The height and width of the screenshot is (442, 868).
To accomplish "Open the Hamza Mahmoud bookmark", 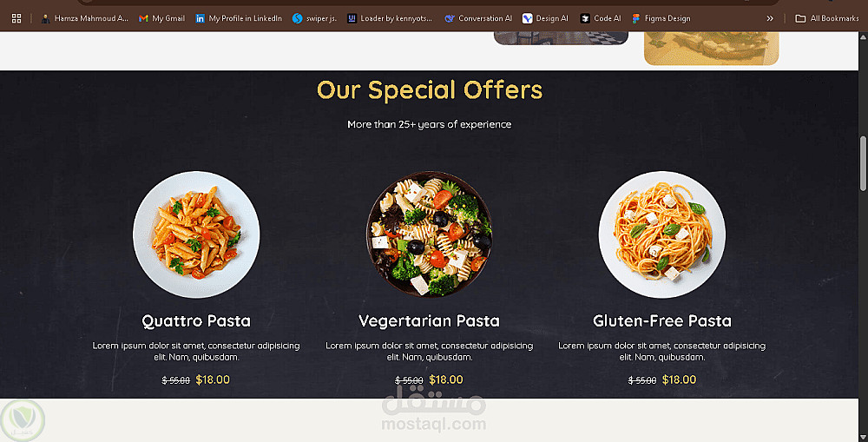I will [x=85, y=18].
